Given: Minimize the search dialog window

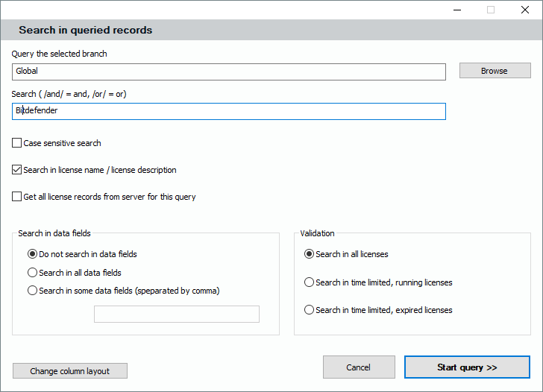Looking at the screenshot, I should [x=456, y=10].
